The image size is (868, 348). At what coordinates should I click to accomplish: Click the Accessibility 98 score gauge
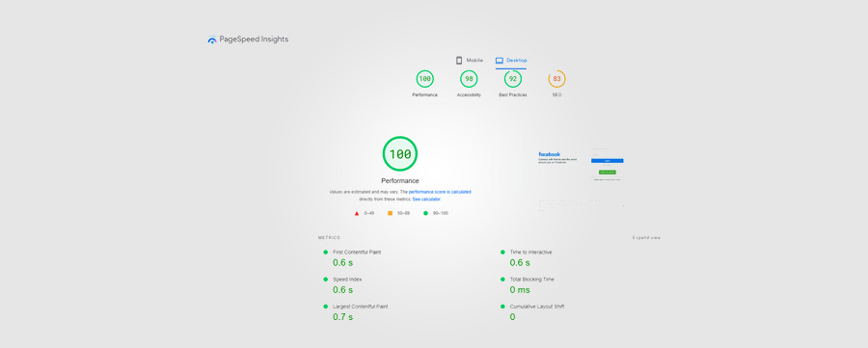(469, 79)
